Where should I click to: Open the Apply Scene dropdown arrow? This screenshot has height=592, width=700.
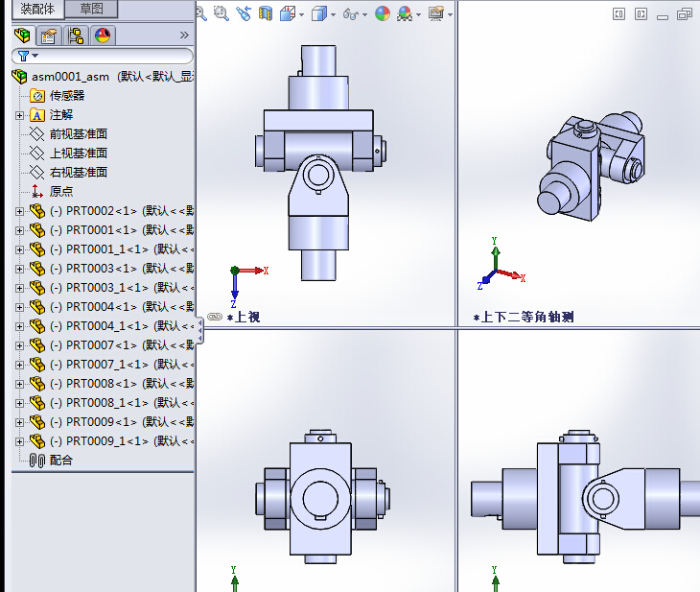tap(418, 14)
